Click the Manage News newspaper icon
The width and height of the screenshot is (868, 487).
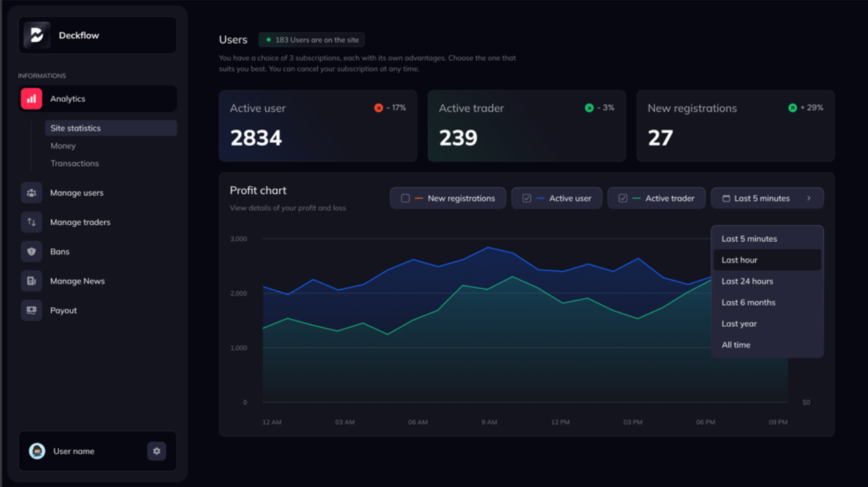tap(31, 281)
